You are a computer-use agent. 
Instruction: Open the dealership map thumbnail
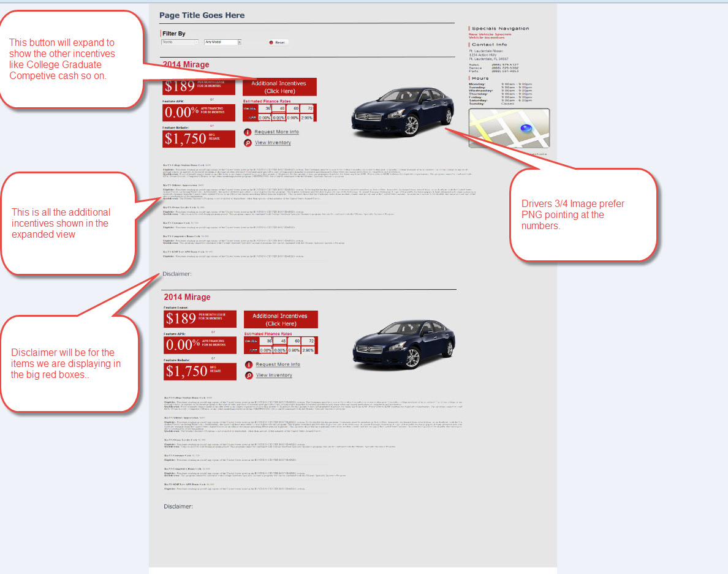[x=509, y=128]
